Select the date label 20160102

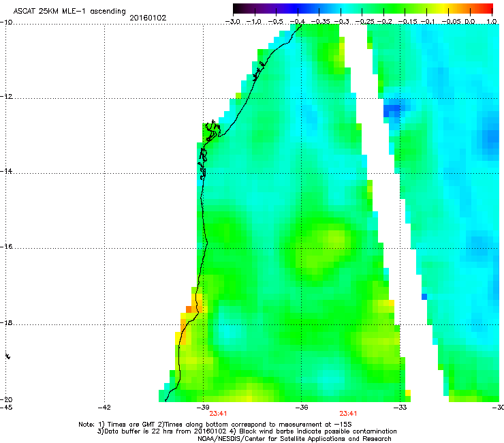(x=148, y=18)
